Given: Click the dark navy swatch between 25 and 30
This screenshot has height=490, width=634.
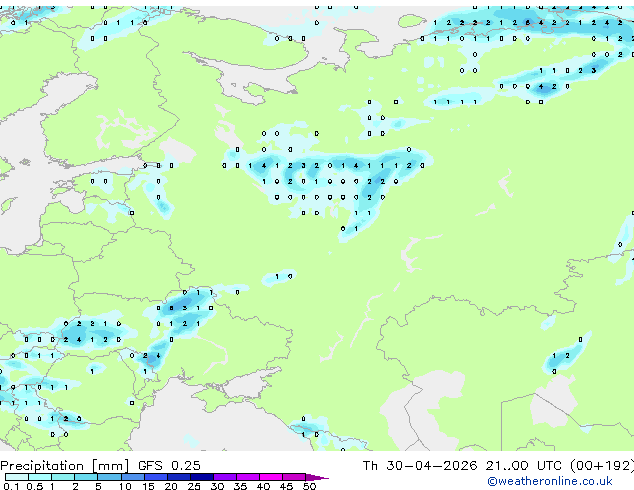Looking at the screenshot, I should pyautogui.click(x=201, y=477).
